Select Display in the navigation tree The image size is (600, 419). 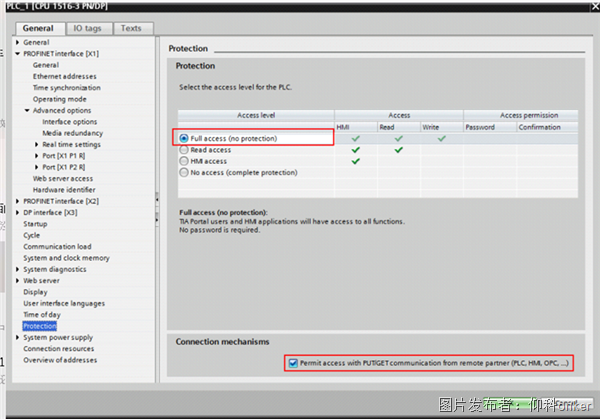coord(35,292)
